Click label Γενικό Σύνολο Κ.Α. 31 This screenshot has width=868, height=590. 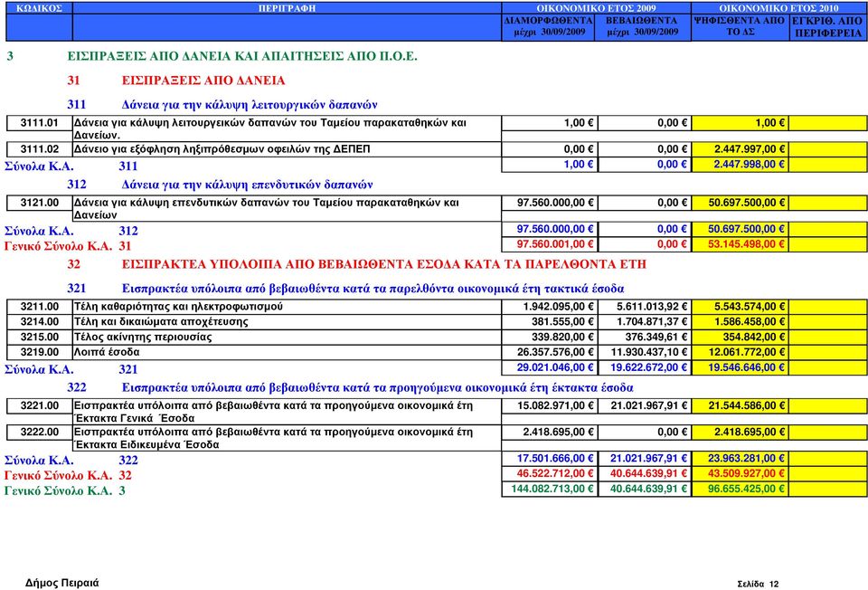click(68, 246)
